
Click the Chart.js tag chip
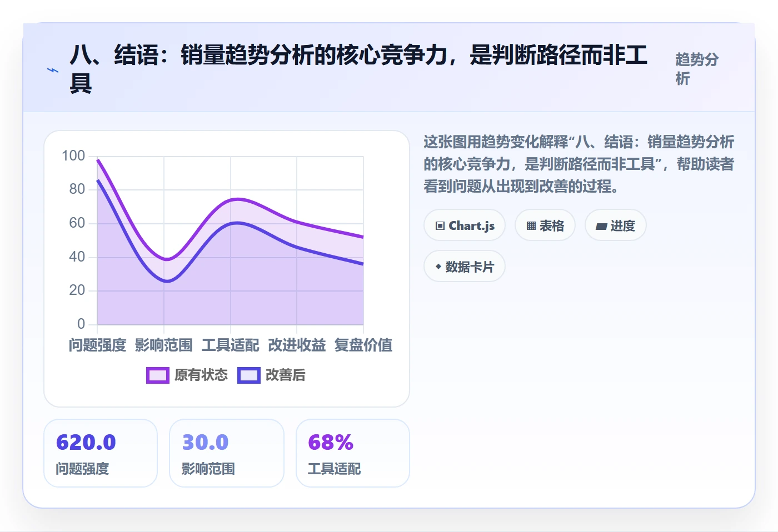(x=465, y=225)
